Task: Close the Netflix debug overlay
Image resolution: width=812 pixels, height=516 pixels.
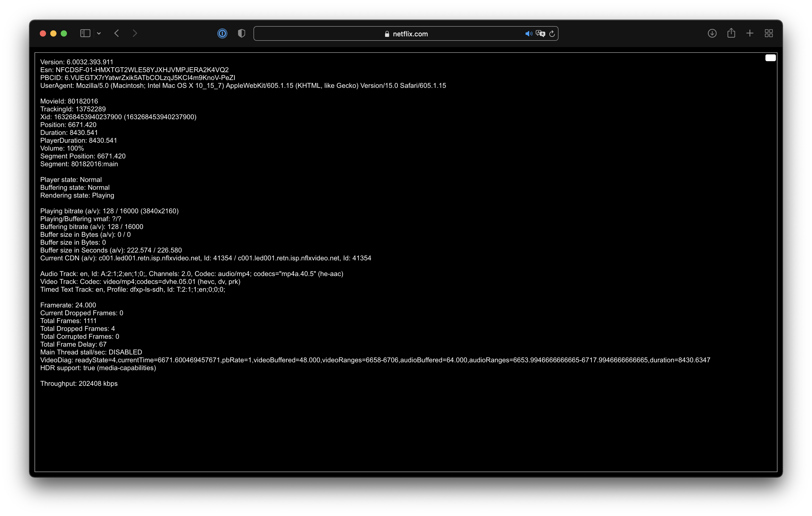Action: coord(770,58)
